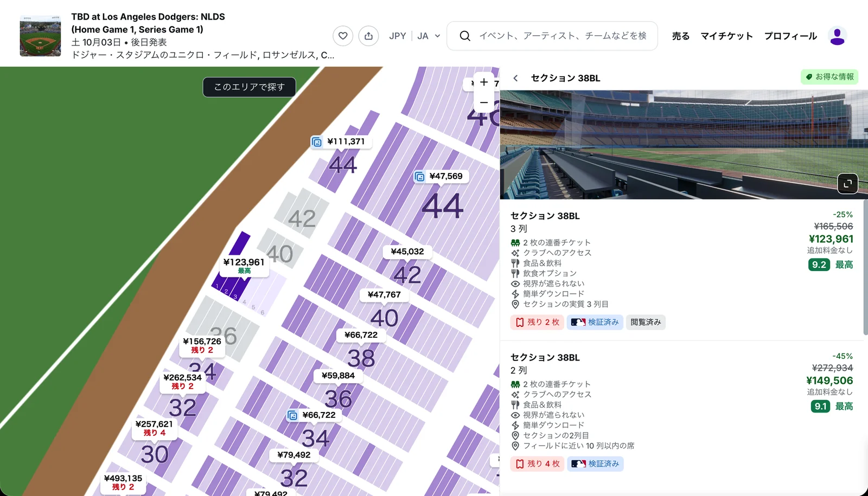The height and width of the screenshot is (496, 868).
Task: Favorite the event with the heart icon
Action: (343, 36)
